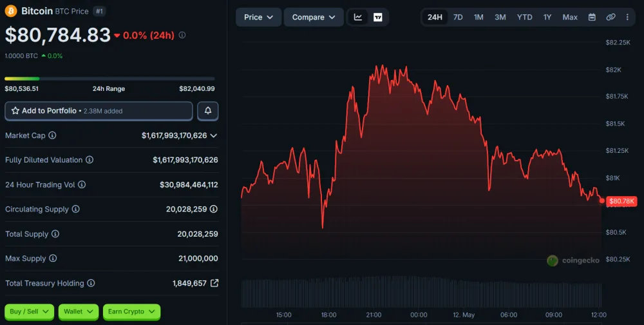Open info icon right of 20,028,259 circulating value
Image resolution: width=644 pixels, height=325 pixels.
[214, 209]
